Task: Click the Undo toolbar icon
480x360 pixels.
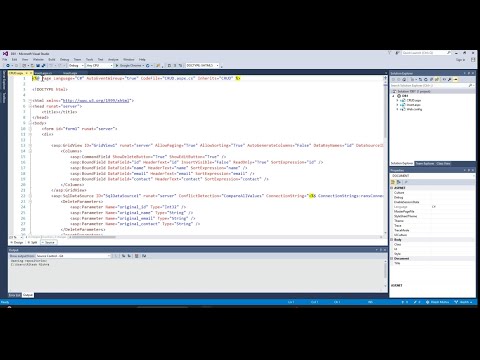Action: pos(51,66)
